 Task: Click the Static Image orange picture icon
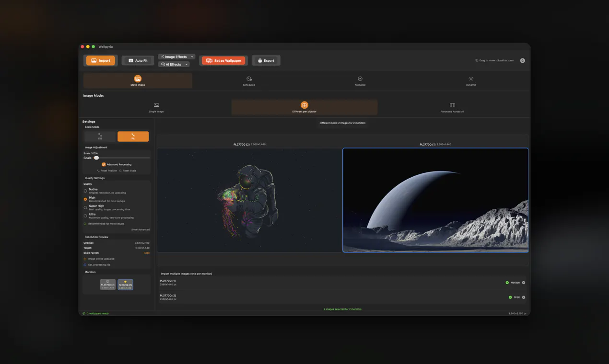pos(138,79)
